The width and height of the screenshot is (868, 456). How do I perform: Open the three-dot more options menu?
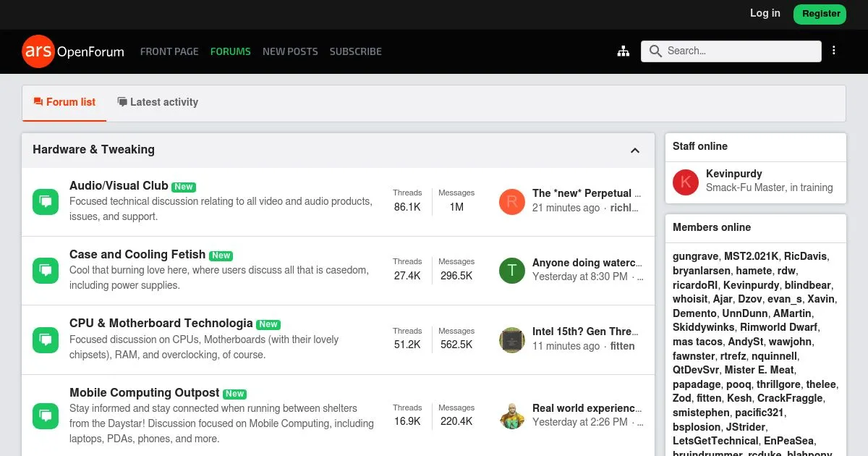click(x=834, y=51)
